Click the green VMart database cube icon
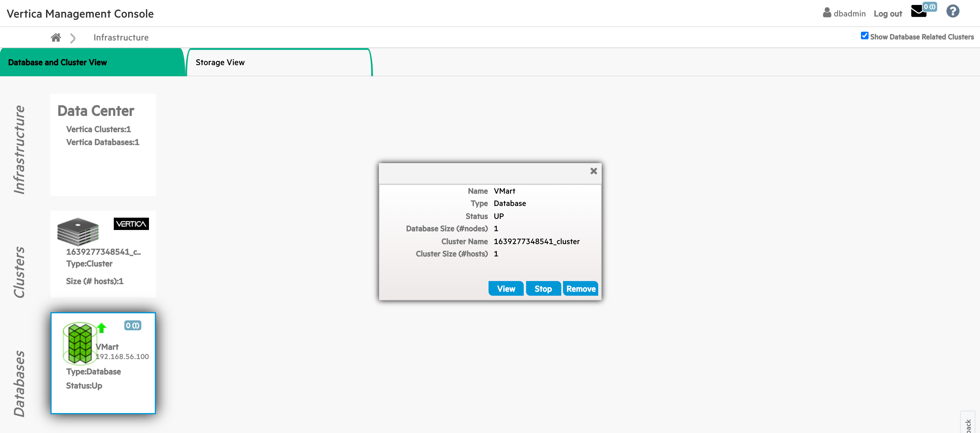Viewport: 980px width, 433px height. 79,343
